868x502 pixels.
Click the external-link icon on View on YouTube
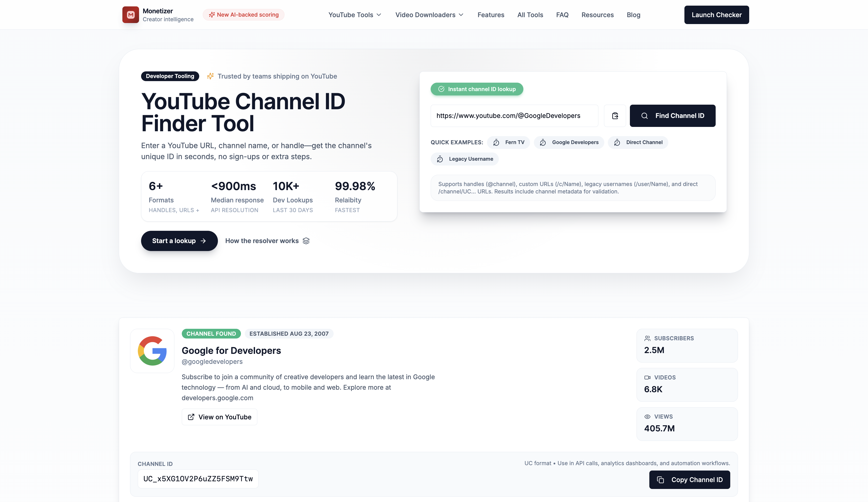pos(191,417)
